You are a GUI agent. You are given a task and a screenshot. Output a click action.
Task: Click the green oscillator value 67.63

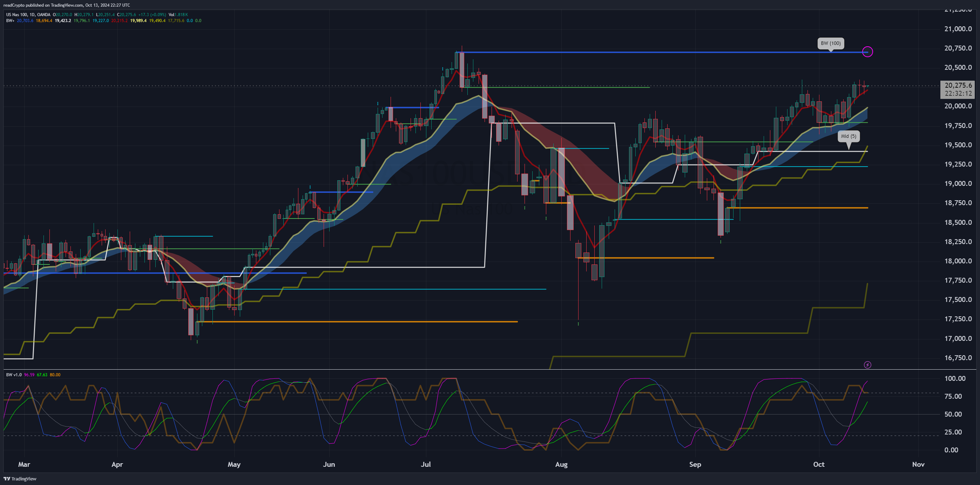42,375
